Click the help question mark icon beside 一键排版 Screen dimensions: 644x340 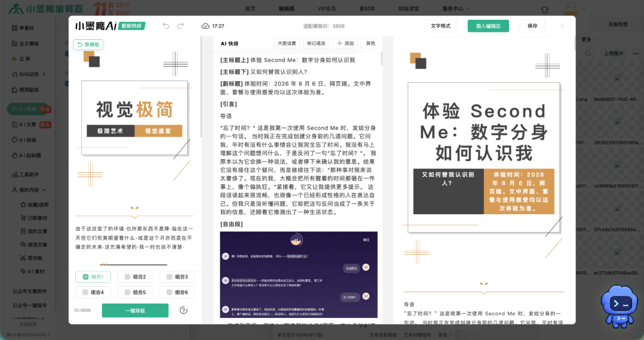(x=184, y=310)
